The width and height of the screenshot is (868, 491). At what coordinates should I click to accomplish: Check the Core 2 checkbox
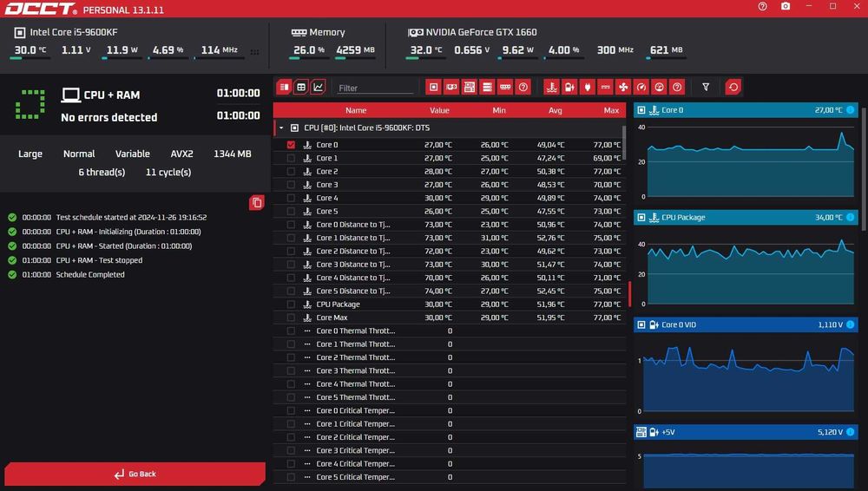coord(291,171)
